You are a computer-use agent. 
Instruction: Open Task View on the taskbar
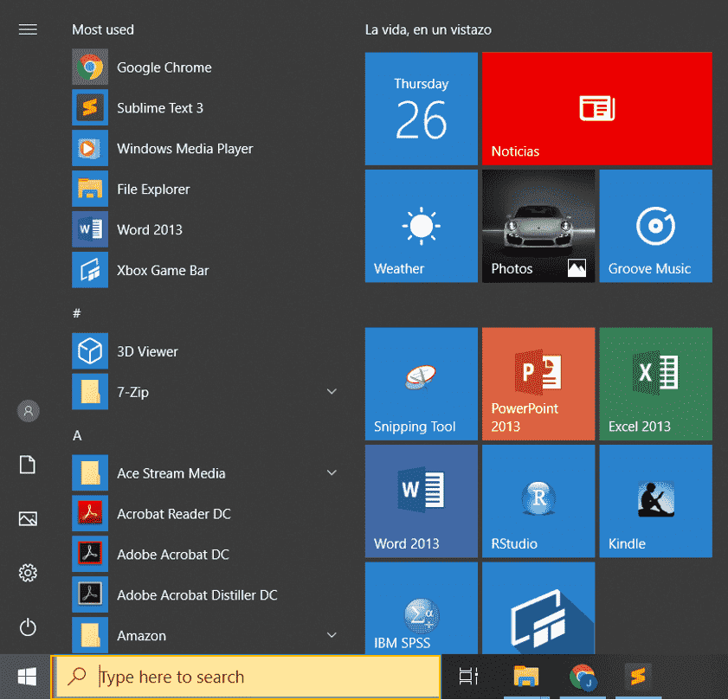[x=468, y=677]
